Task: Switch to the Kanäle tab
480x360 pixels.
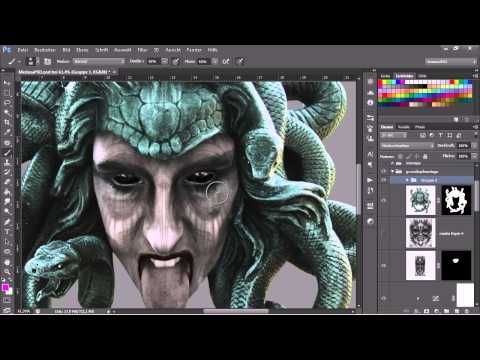Action: (404, 127)
